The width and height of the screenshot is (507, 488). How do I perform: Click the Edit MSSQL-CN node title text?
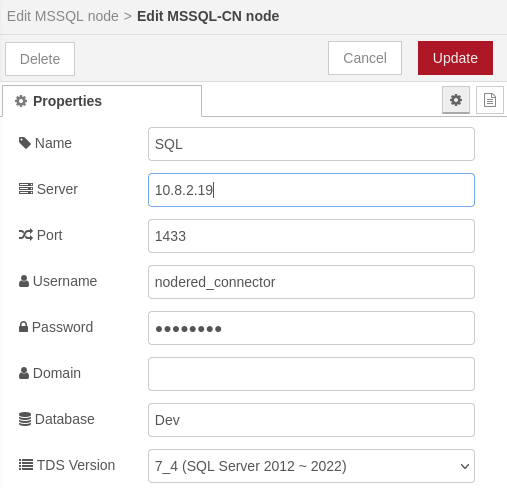click(208, 16)
